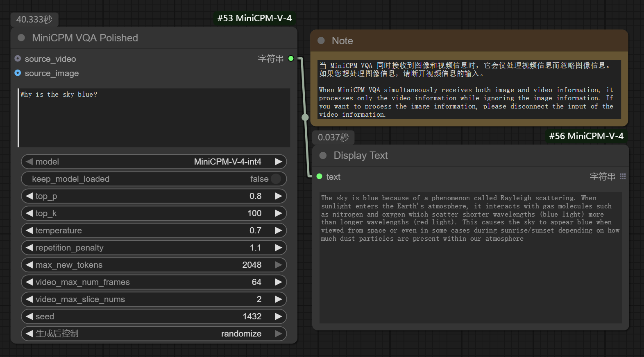Toggle keep_model_loaded switch
Screen dimensions: 644x357
pyautogui.click(x=276, y=179)
